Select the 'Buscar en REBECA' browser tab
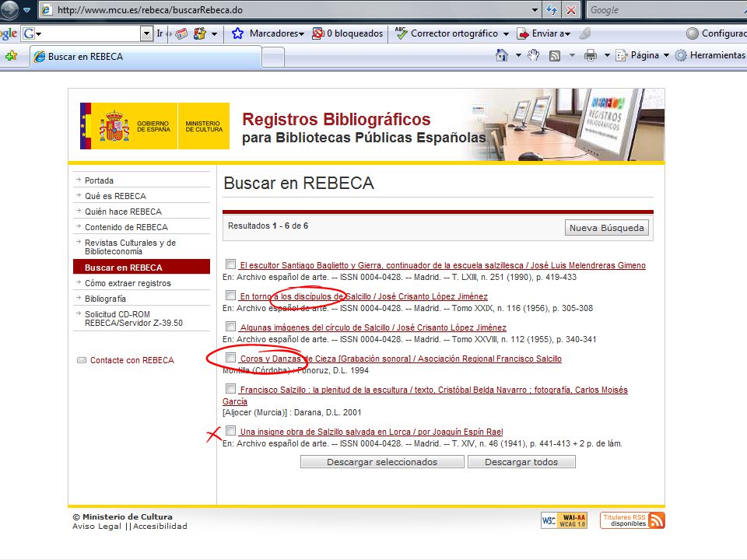The height and width of the screenshot is (560, 747). click(x=146, y=57)
